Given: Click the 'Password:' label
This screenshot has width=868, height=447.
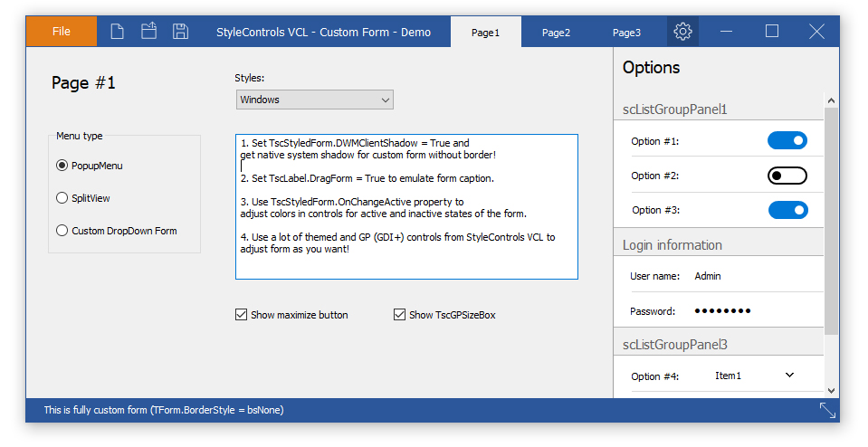Looking at the screenshot, I should pos(653,311).
